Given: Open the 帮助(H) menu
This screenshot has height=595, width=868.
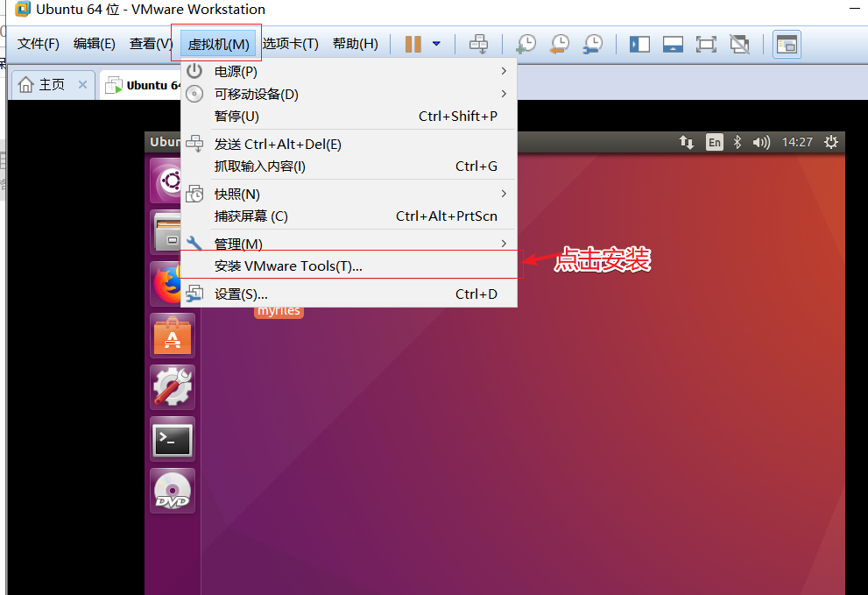Looking at the screenshot, I should pyautogui.click(x=356, y=43).
